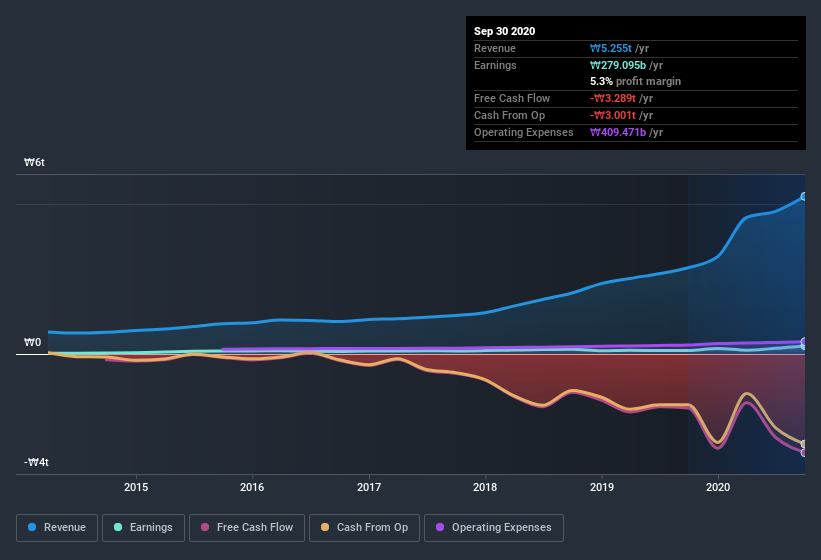
Task: Select the 2016 x-axis label
Action: [x=252, y=487]
